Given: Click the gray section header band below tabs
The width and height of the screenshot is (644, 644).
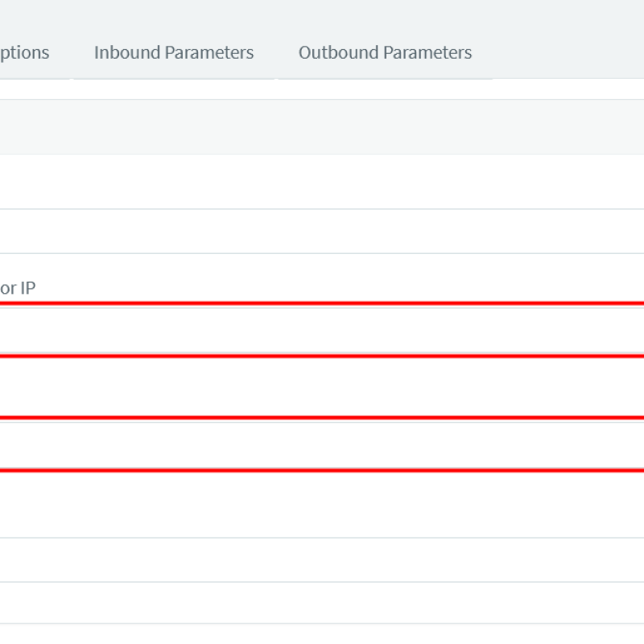Looking at the screenshot, I should point(322,127).
